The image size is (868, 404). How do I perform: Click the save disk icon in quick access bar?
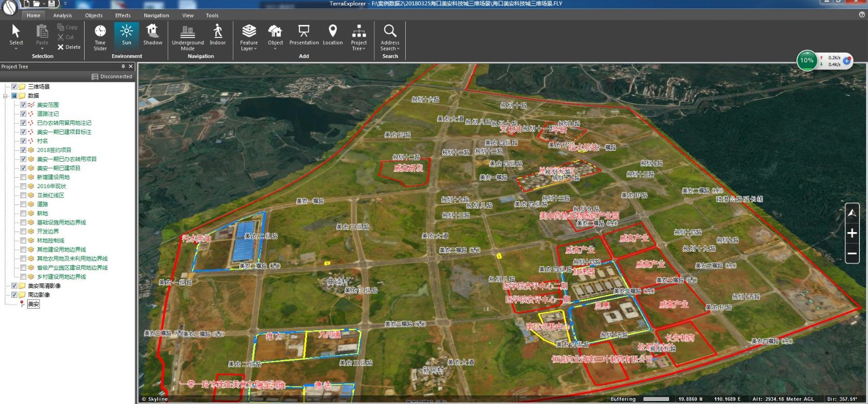point(52,3)
